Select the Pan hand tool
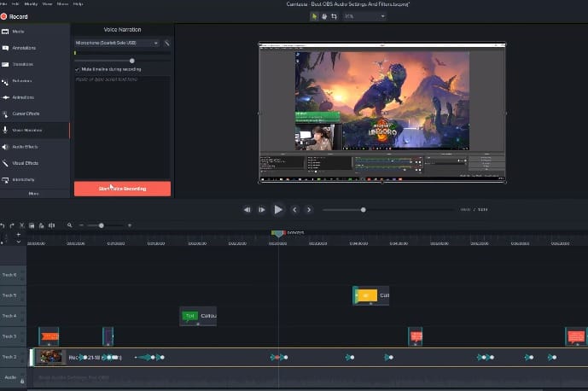588x391 pixels. 324,15
